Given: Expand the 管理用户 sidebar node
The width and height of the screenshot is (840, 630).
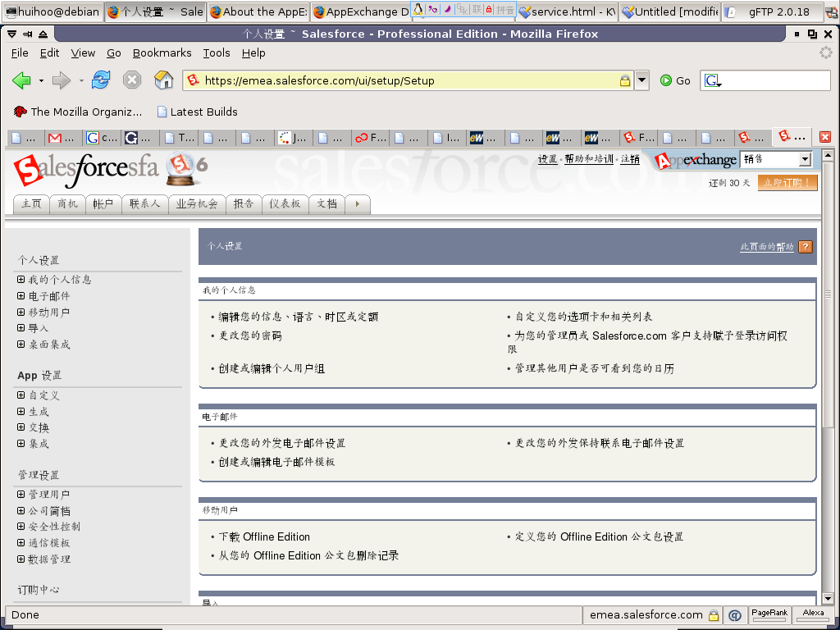Looking at the screenshot, I should pos(21,494).
